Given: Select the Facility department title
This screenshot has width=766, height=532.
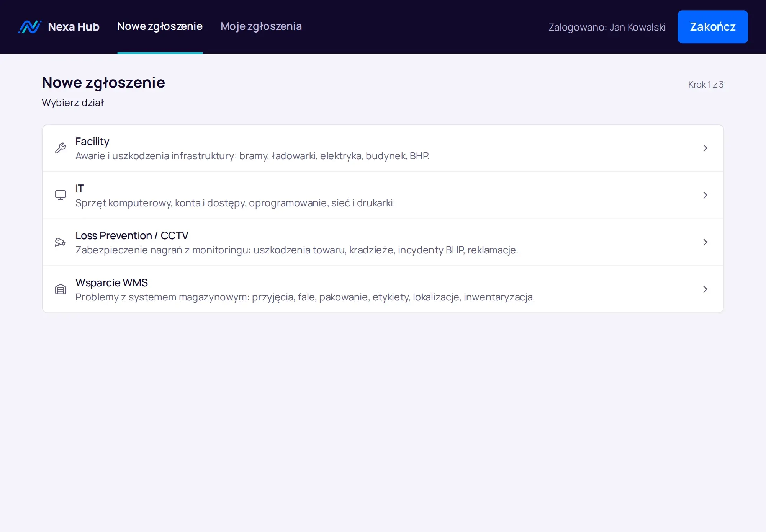Looking at the screenshot, I should pos(92,142).
